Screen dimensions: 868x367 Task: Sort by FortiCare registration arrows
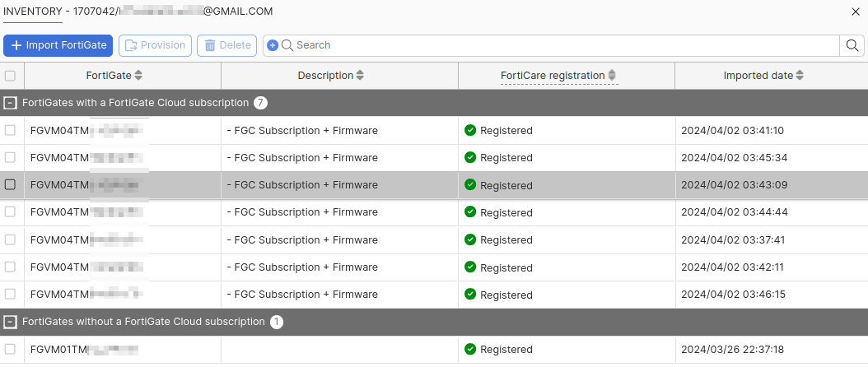click(x=612, y=76)
